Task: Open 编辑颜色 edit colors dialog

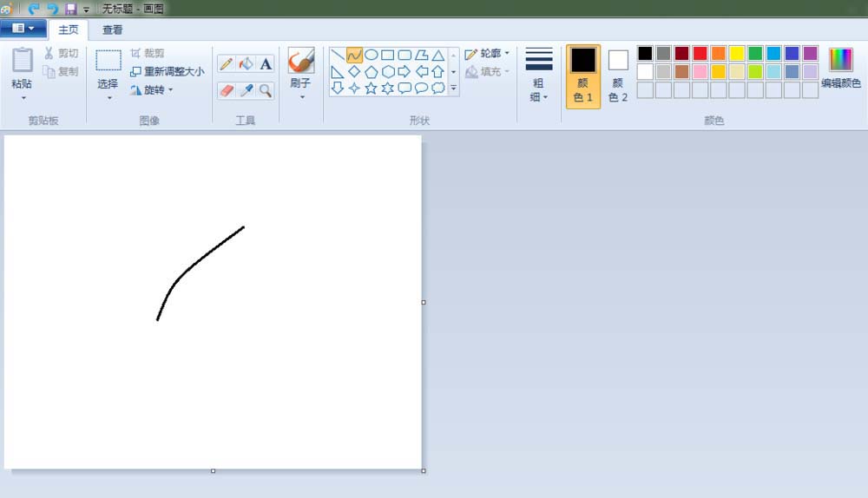Action: [841, 69]
